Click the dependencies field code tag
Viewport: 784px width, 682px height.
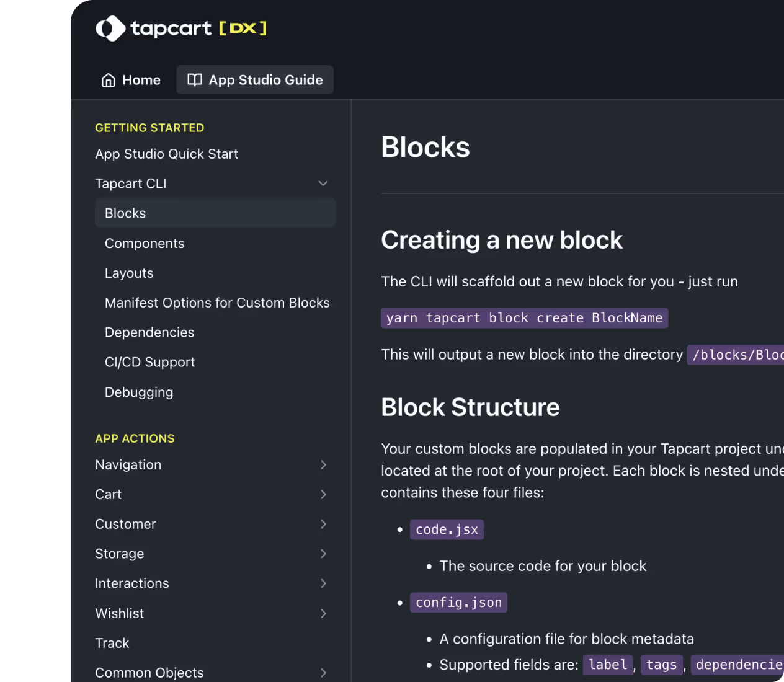click(737, 665)
